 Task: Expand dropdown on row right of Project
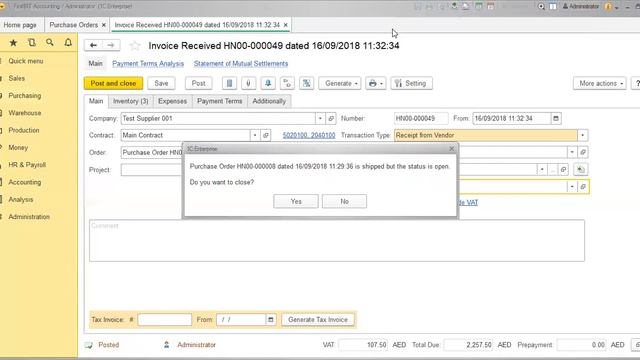coord(542,169)
